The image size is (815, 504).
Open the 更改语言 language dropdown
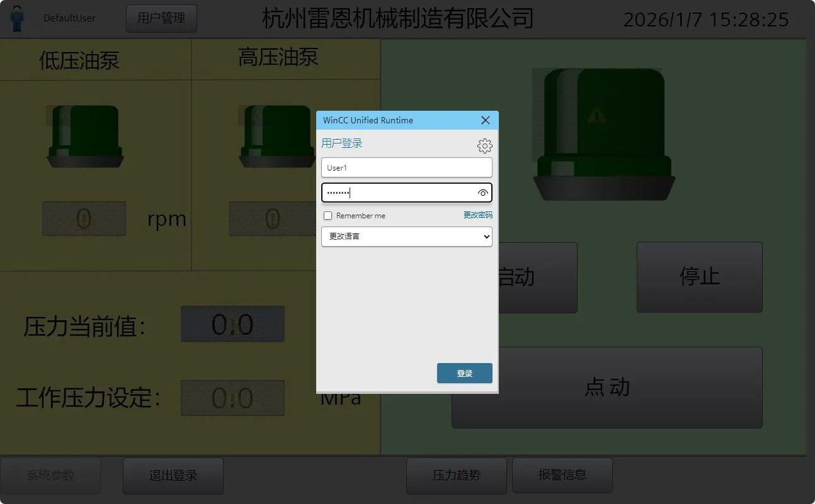pos(406,237)
